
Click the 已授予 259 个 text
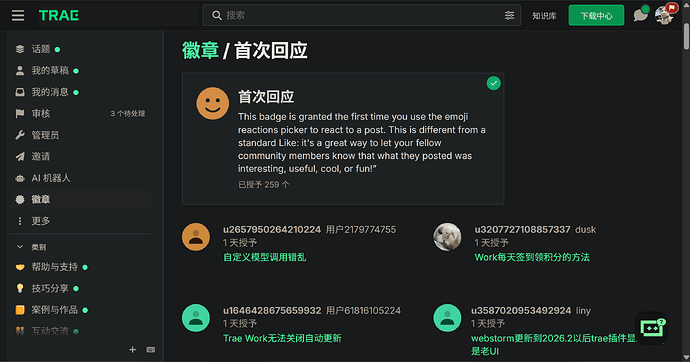[x=264, y=185]
